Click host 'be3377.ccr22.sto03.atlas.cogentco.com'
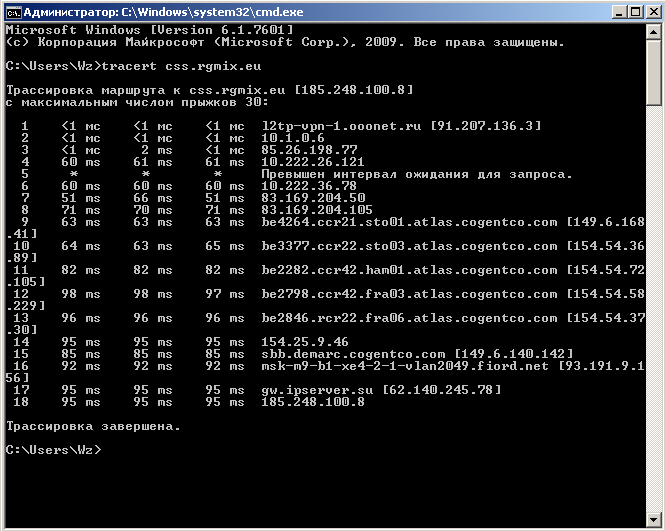The width and height of the screenshot is (665, 531). click(x=409, y=246)
